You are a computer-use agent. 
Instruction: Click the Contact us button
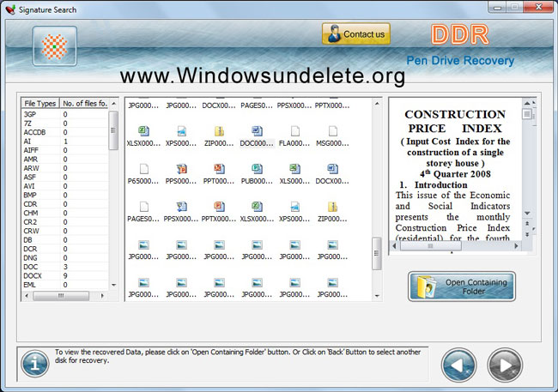click(x=356, y=33)
